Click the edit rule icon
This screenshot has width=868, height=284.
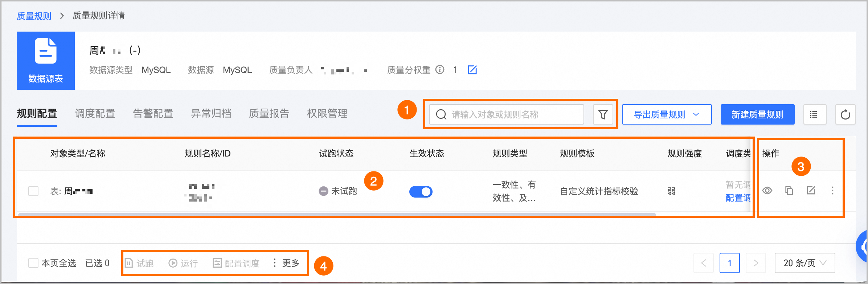point(811,190)
